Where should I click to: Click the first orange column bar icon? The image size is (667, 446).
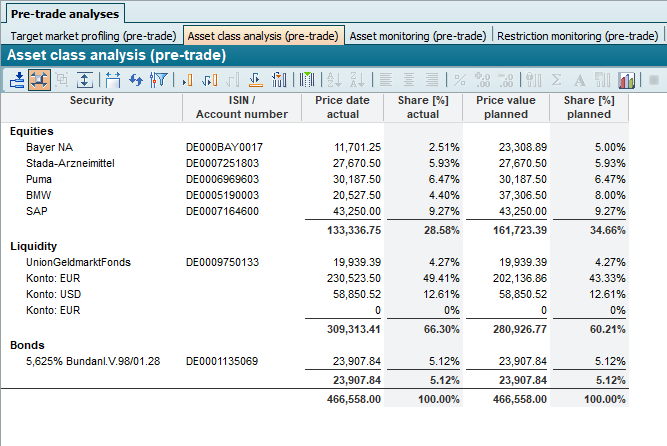188,80
